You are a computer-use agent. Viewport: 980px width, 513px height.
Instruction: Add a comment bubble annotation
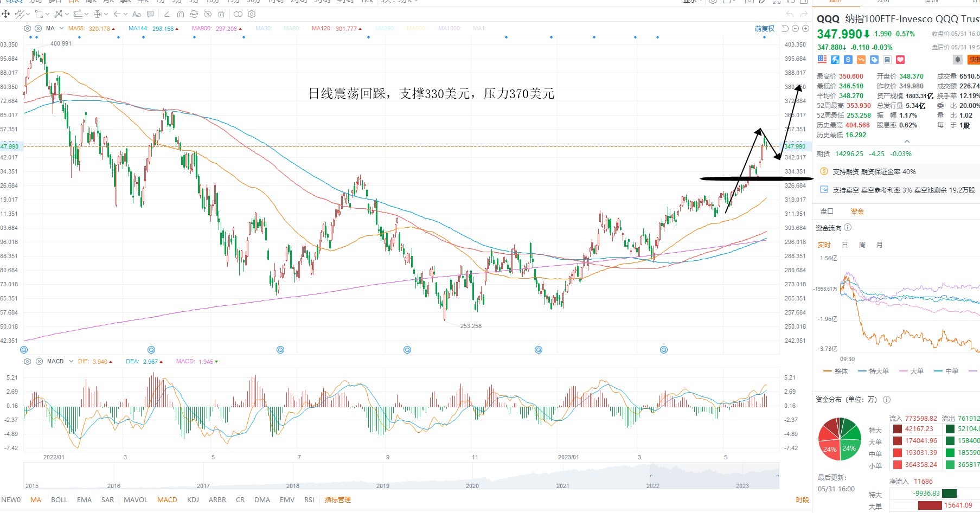tap(150, 14)
